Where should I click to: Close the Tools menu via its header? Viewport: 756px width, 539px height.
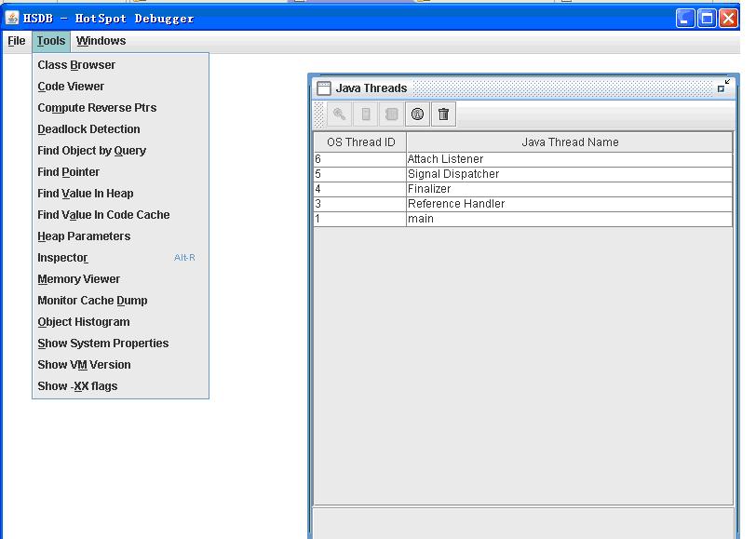click(51, 41)
